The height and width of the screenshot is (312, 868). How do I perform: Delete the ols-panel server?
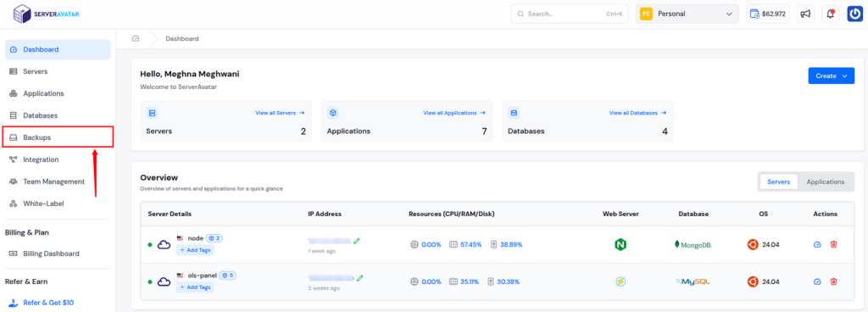click(x=834, y=281)
